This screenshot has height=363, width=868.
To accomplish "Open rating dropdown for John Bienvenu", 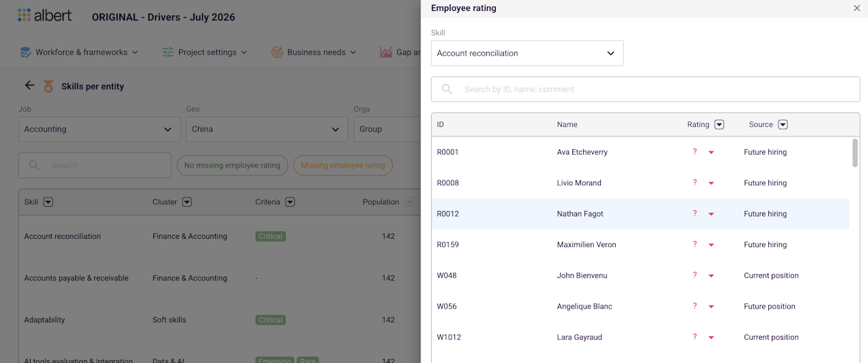I will [x=711, y=276].
